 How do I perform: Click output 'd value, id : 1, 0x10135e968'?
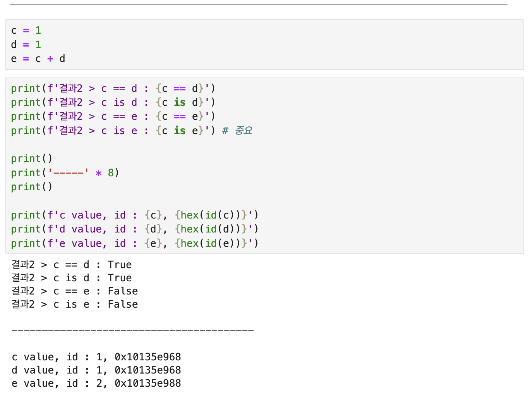coord(96,370)
